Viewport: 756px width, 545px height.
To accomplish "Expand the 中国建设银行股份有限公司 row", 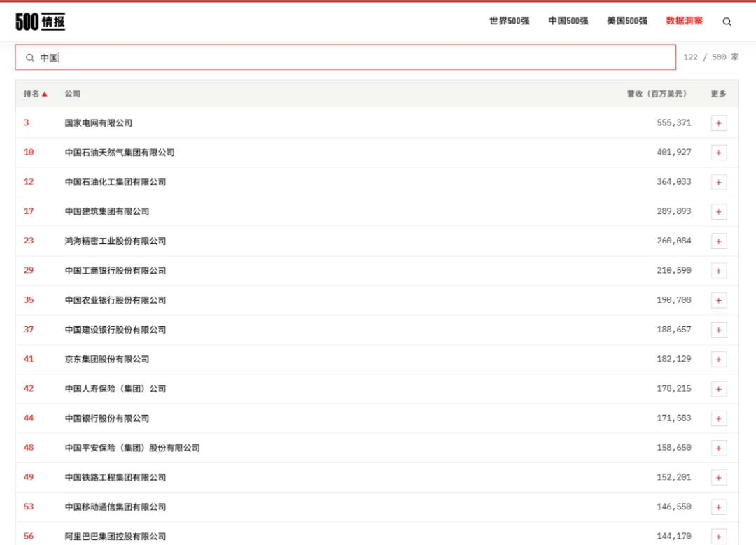I will click(x=719, y=330).
